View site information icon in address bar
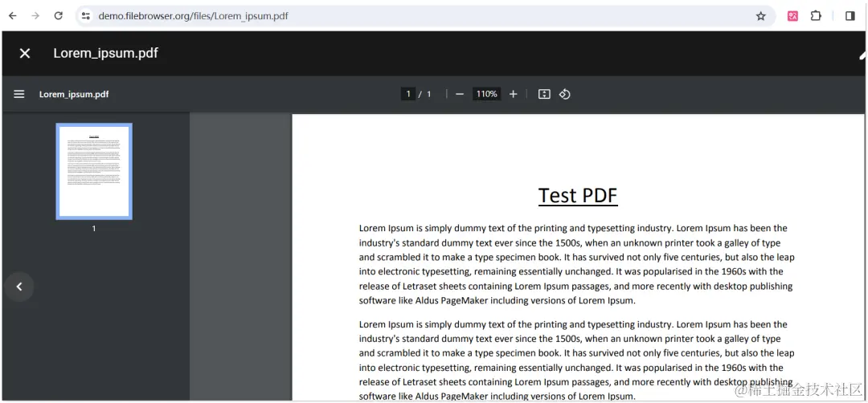Viewport: 868px width, 403px height. point(86,16)
